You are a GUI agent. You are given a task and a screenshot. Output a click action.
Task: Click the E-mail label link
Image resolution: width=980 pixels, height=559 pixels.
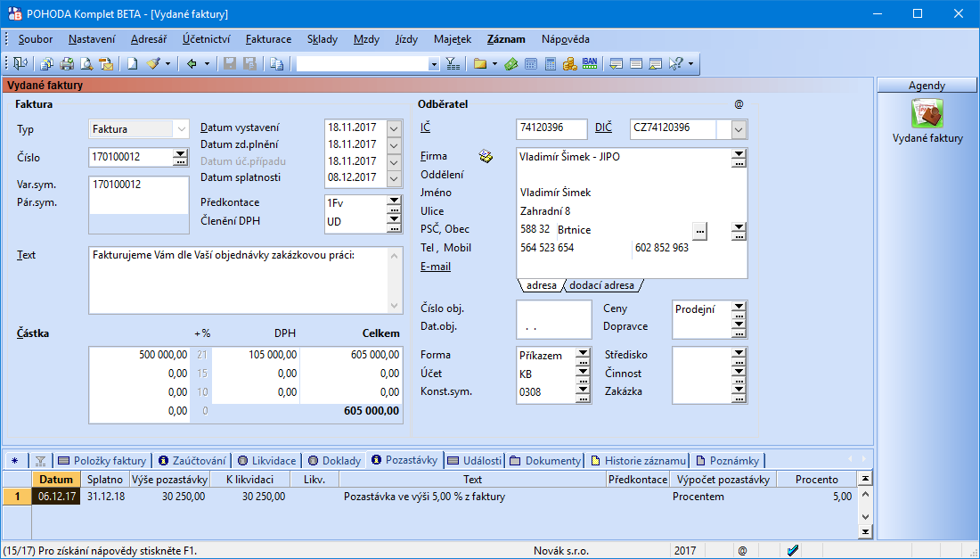pos(436,267)
